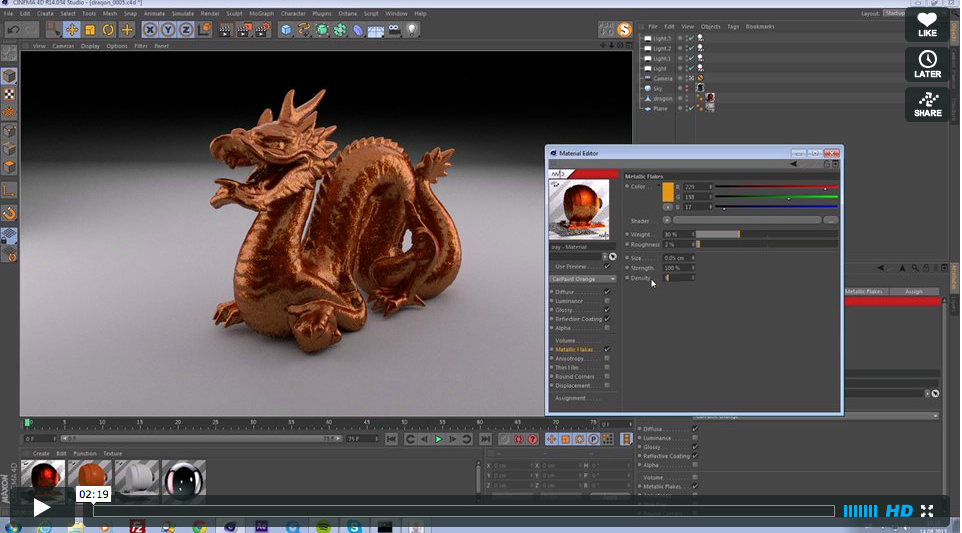Toggle the Use Preview checkbox
The height and width of the screenshot is (533, 962).
[607, 267]
